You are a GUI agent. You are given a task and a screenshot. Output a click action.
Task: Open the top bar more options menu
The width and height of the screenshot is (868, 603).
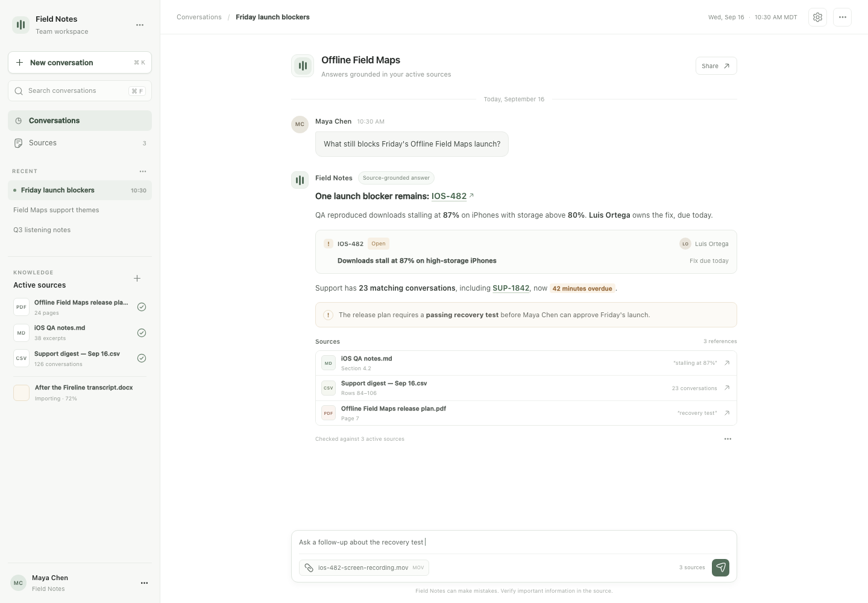tap(843, 17)
